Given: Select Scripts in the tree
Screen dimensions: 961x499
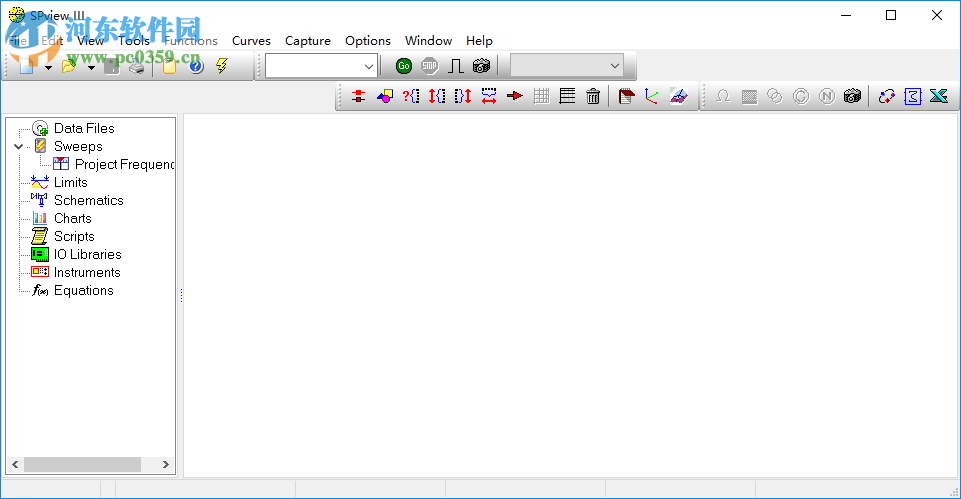Looking at the screenshot, I should tap(74, 236).
